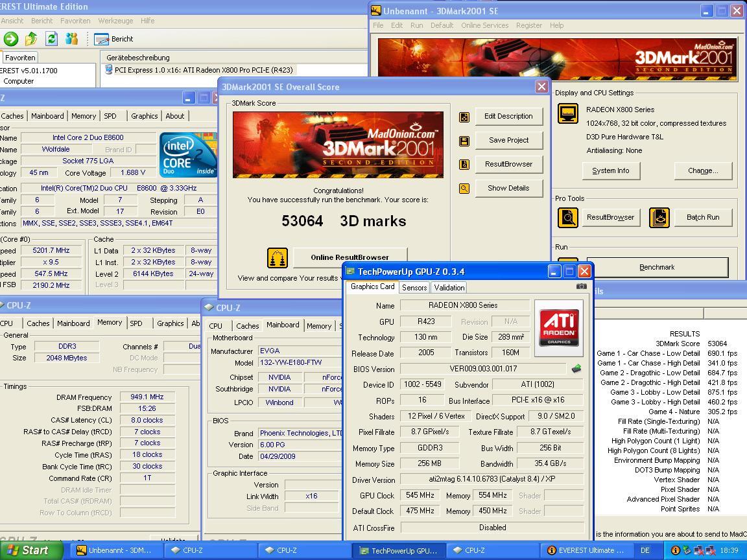Screen dimensions: 747x560
Task: Click system tray clock 18:39
Action: click(x=729, y=550)
